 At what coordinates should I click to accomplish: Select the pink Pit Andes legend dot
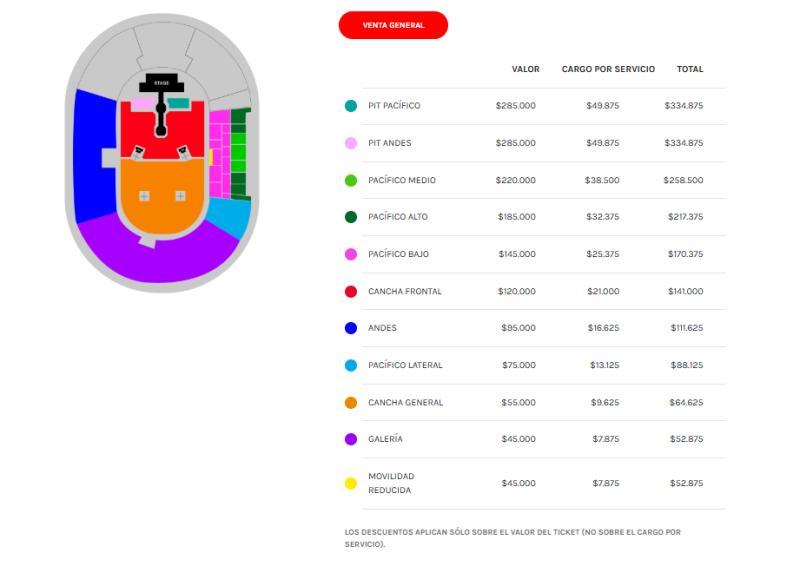350,143
